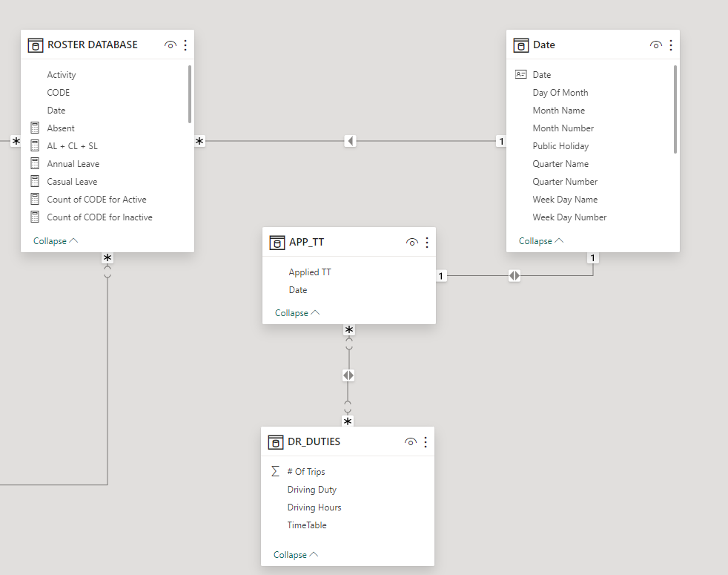This screenshot has height=575, width=728.
Task: Select the Public Holiday field
Action: click(561, 146)
